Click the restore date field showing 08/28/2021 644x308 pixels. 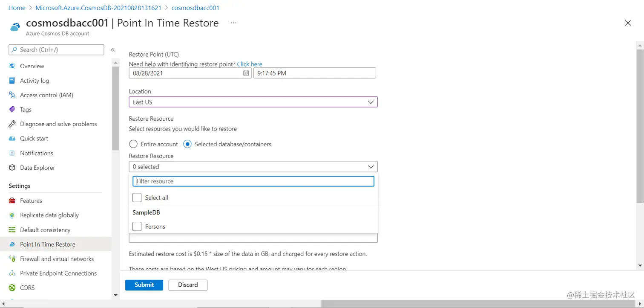[190, 73]
